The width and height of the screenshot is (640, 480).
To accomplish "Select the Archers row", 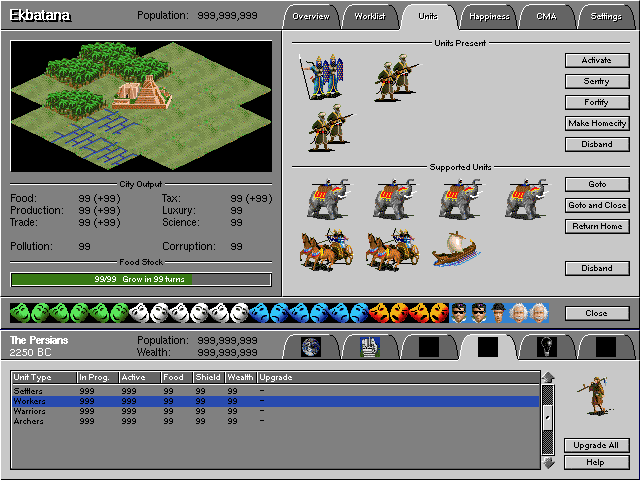I will 276,421.
